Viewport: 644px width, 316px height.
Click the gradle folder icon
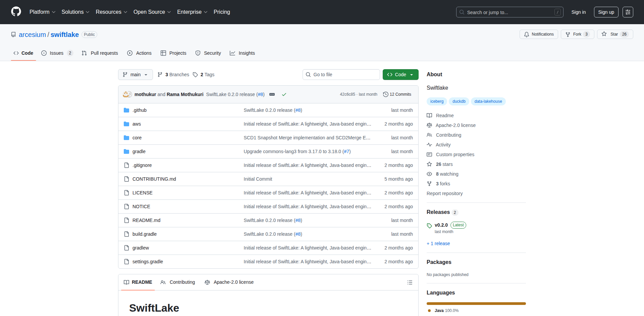pos(126,151)
